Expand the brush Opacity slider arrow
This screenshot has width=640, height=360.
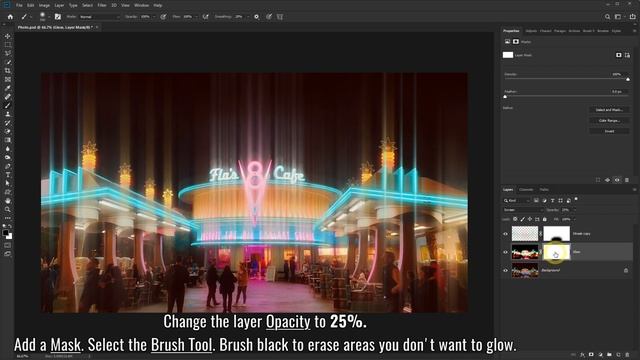coord(154,17)
